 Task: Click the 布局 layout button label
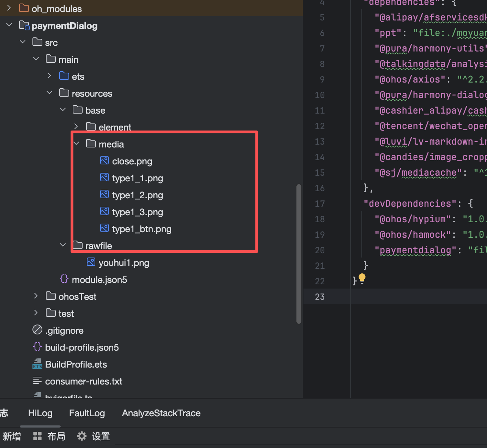(56, 436)
